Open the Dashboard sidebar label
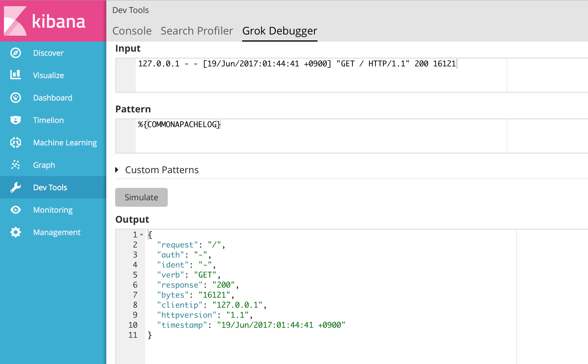 53,98
